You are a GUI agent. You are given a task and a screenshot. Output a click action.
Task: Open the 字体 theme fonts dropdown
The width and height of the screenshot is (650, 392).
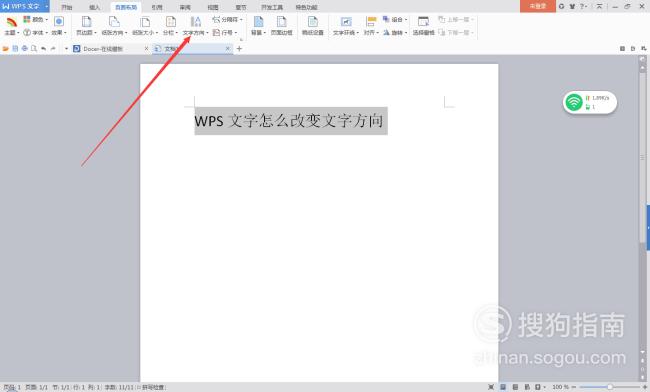36,32
